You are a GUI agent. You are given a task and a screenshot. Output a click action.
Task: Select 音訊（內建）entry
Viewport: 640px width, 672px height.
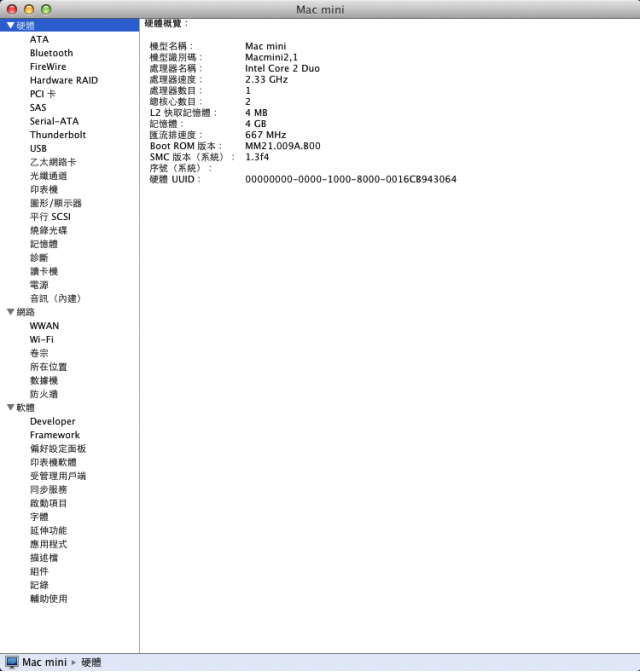point(56,299)
